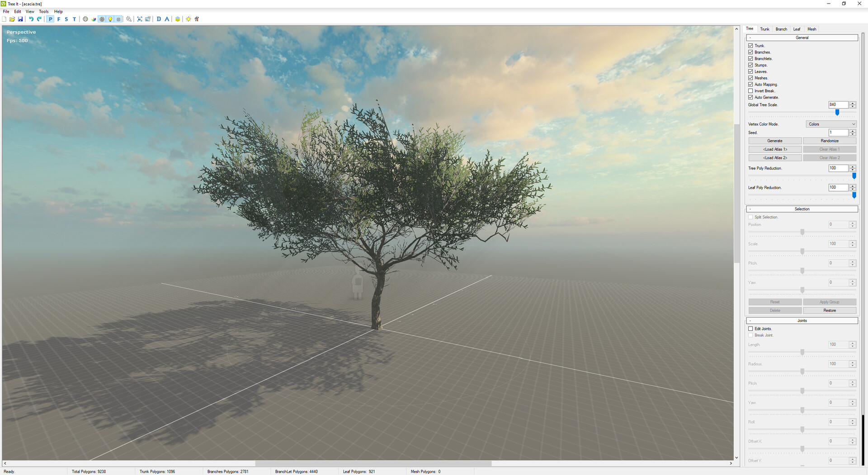Enable the Invert Break checkbox

coord(750,91)
